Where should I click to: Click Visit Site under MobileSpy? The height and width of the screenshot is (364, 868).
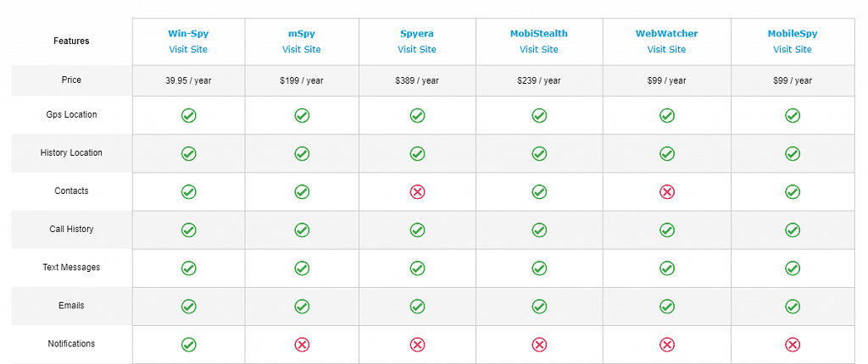click(x=793, y=49)
